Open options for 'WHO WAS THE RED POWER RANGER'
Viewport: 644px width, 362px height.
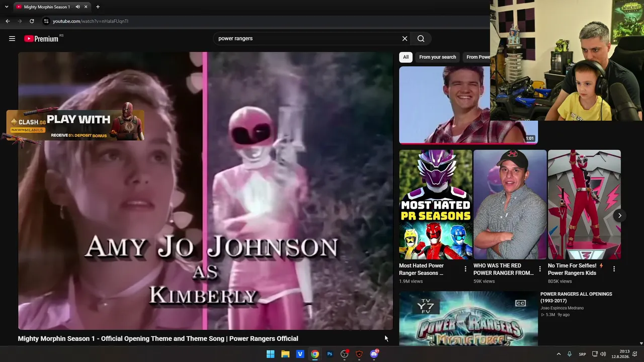pos(540,269)
